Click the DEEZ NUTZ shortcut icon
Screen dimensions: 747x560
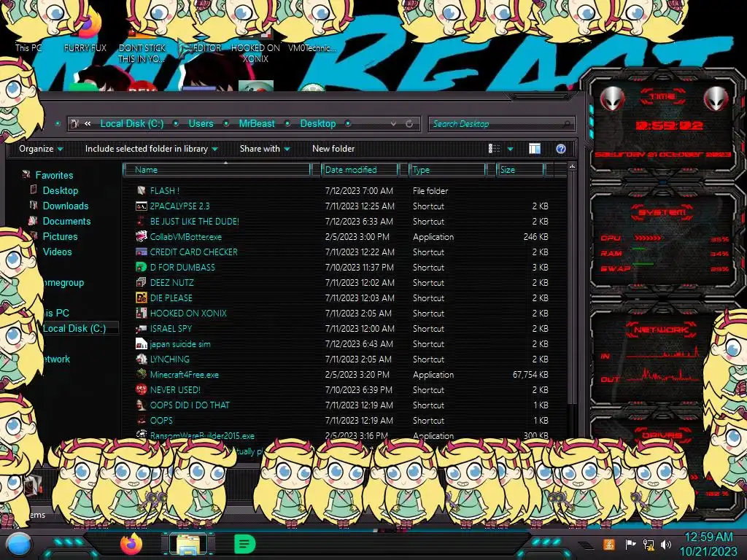coord(141,282)
